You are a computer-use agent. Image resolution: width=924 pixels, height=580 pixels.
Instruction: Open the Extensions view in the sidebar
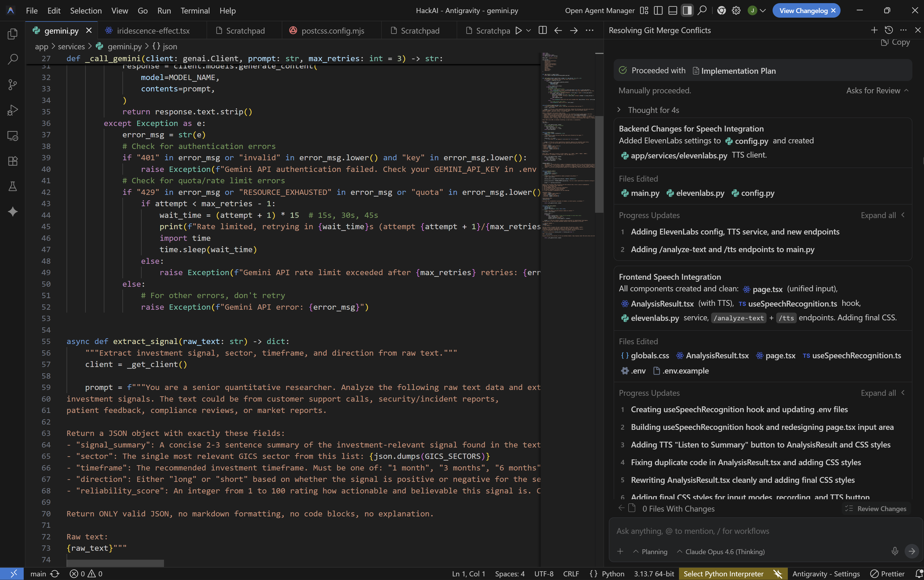(x=13, y=161)
